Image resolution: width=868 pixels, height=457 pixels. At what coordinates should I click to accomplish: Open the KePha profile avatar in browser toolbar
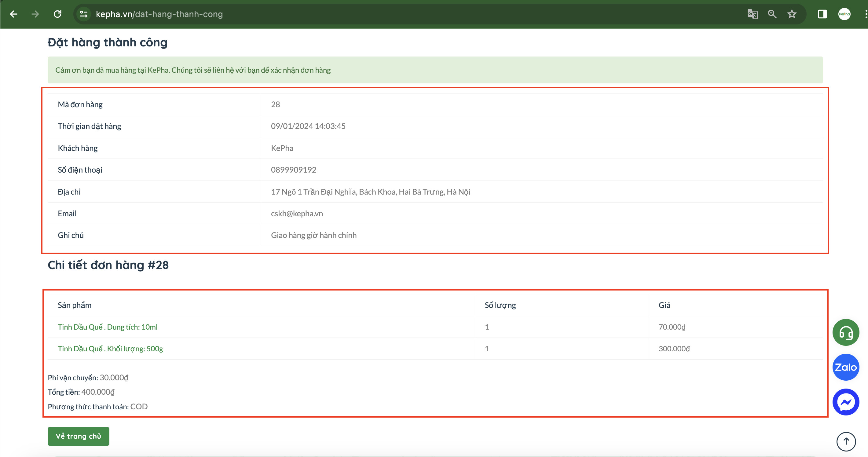[844, 14]
